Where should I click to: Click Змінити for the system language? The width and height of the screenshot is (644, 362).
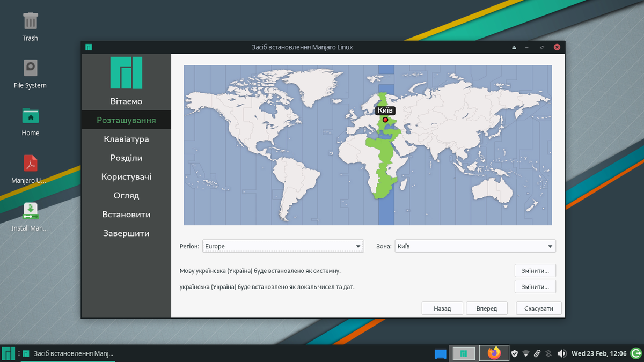(x=535, y=271)
